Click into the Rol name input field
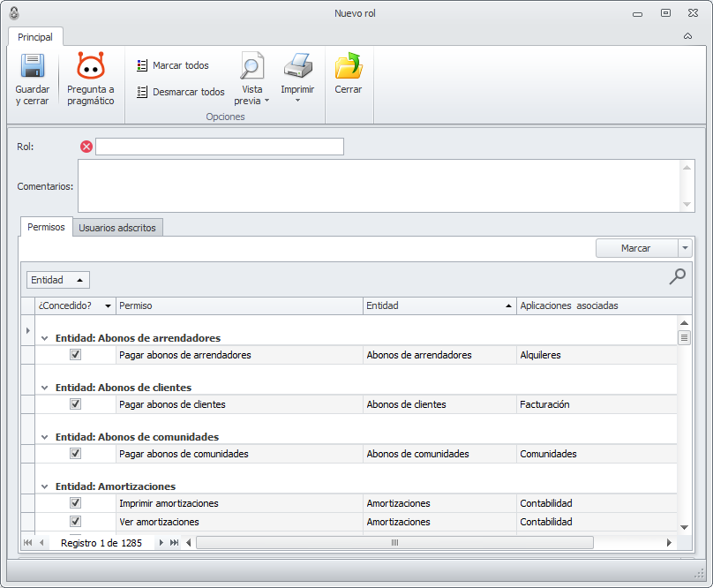 [x=219, y=147]
